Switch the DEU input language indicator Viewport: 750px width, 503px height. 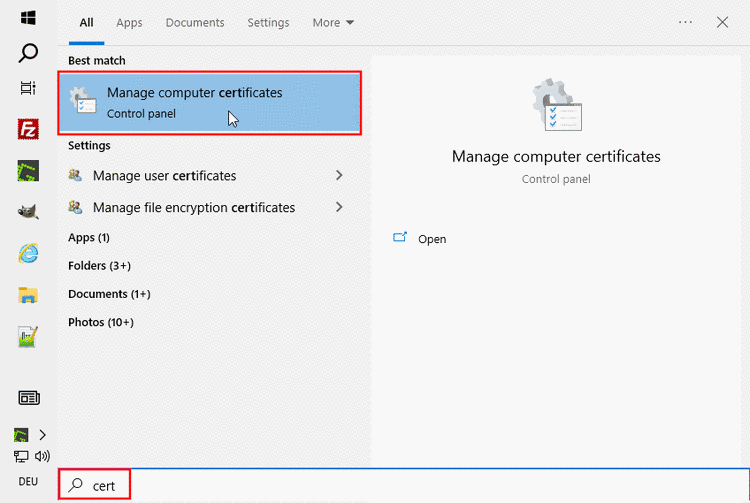point(28,481)
